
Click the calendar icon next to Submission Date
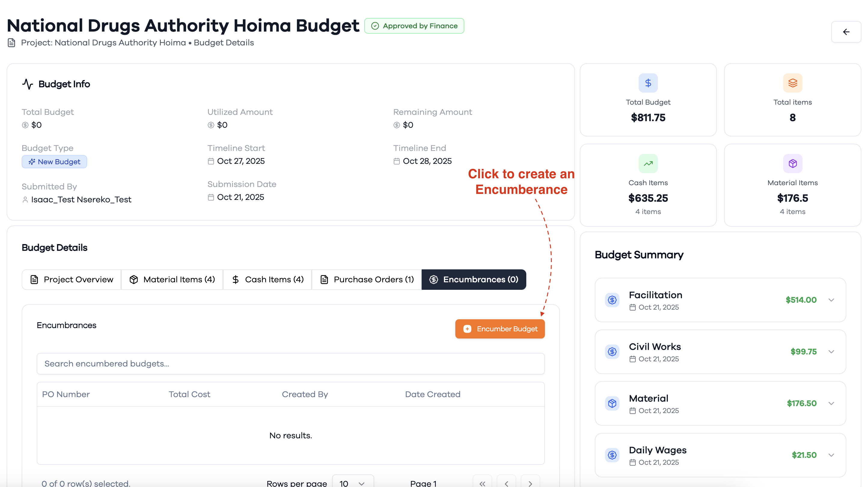[211, 197]
